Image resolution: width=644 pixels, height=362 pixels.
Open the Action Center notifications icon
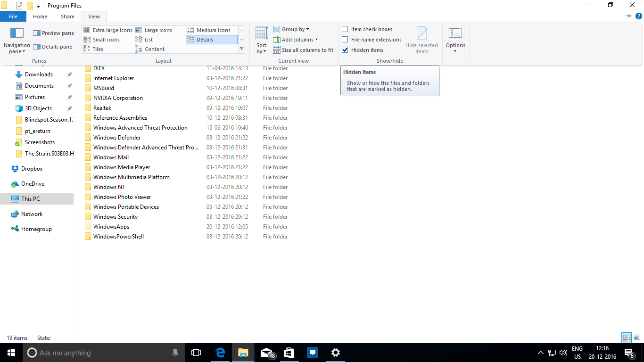629,353
